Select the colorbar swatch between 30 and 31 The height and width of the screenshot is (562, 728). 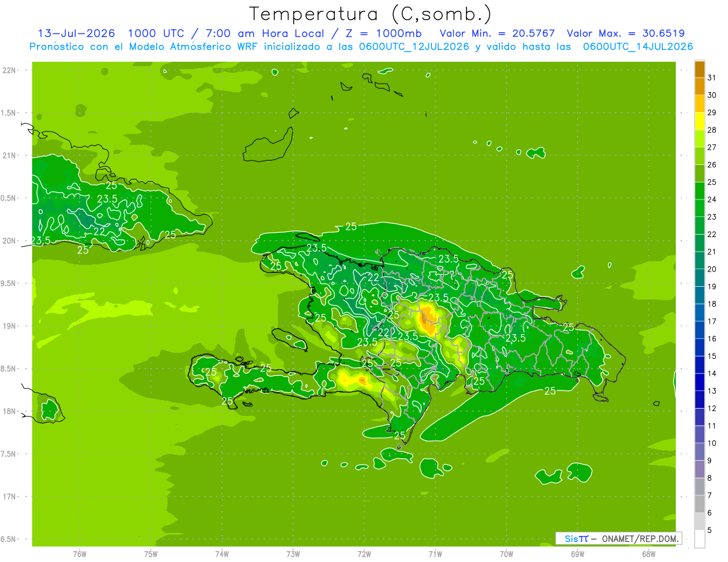coord(699,87)
